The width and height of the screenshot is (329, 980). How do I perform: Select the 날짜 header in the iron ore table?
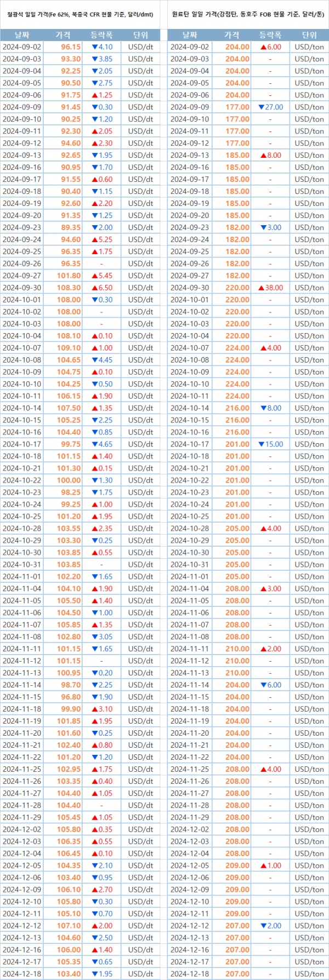tap(22, 35)
